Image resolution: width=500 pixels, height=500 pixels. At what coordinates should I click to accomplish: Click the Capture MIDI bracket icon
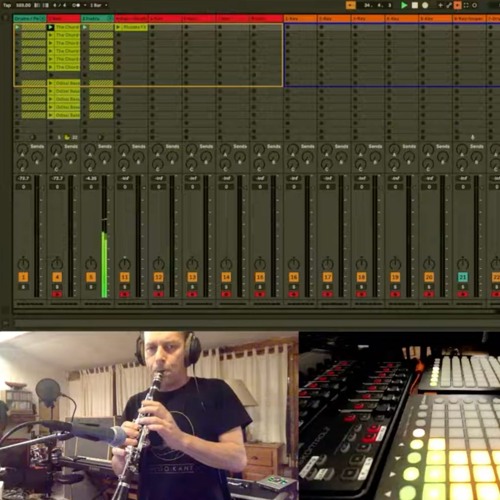point(466,5)
